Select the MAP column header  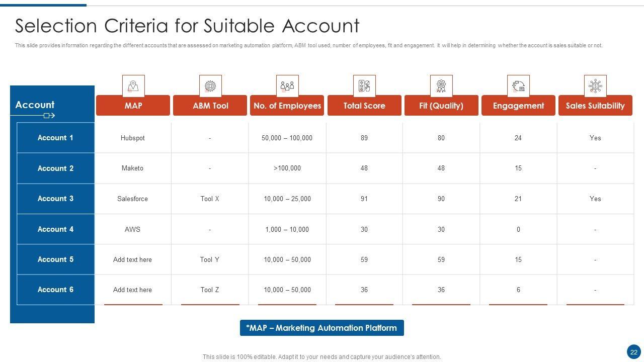[133, 106]
